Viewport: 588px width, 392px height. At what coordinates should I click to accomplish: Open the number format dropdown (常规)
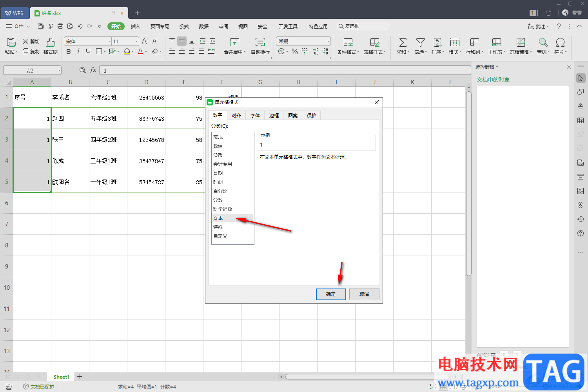[328, 41]
